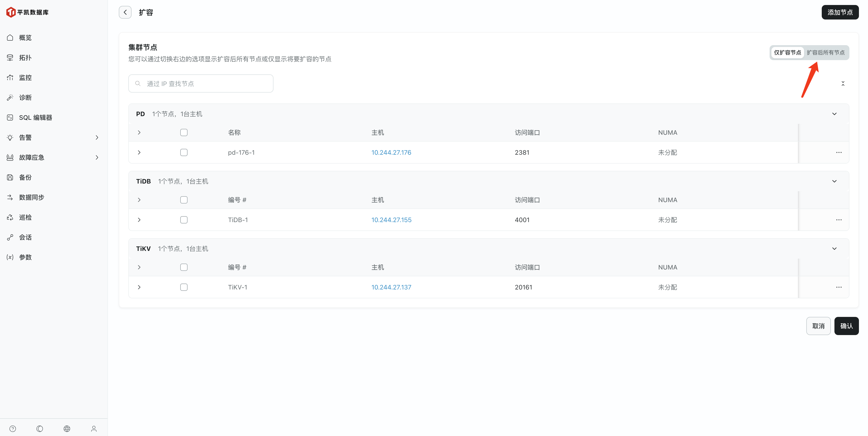Click the IP search input field
Image resolution: width=868 pixels, height=436 pixels.
point(200,83)
